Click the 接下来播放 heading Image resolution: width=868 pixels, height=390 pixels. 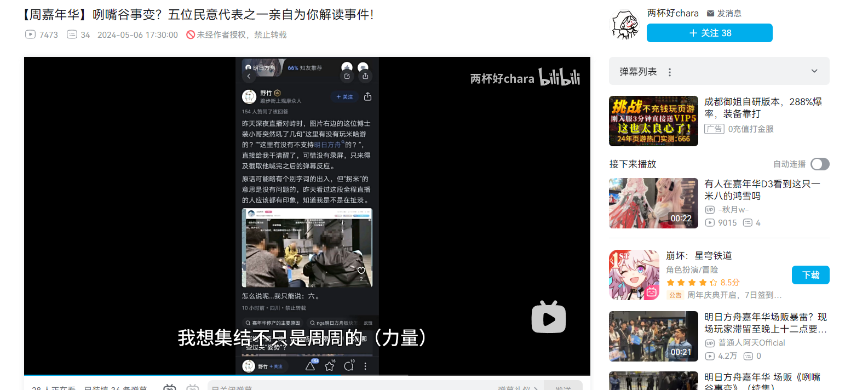tap(633, 164)
